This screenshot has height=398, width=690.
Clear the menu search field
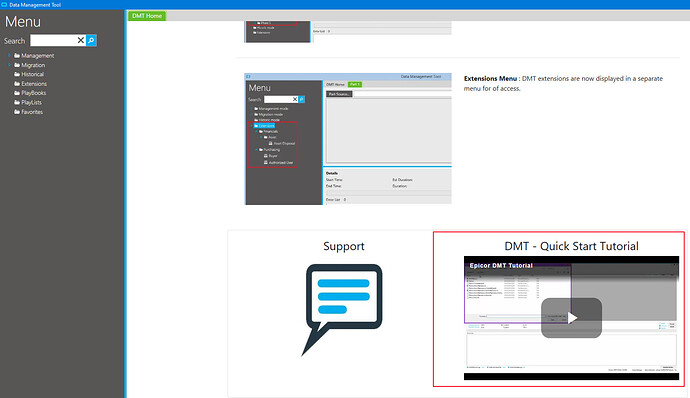point(81,41)
